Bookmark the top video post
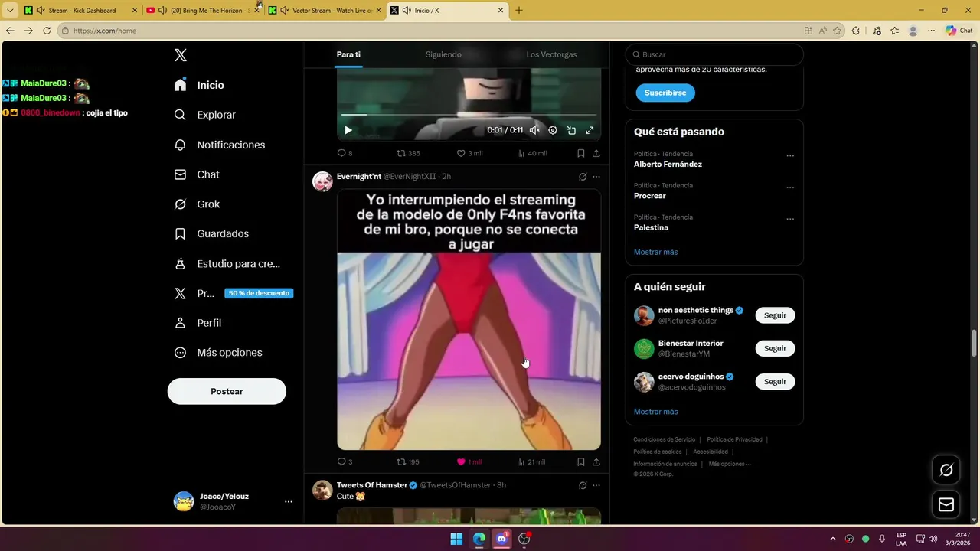The image size is (980, 551). coord(581,153)
